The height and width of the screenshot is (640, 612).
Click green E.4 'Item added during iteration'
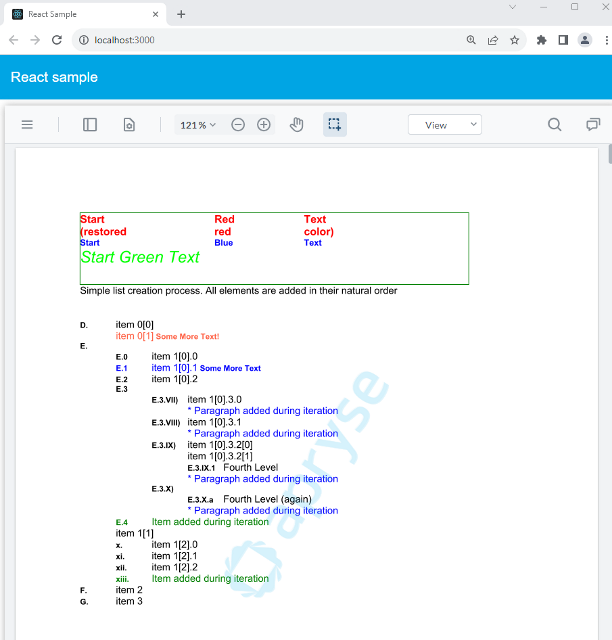tap(210, 522)
